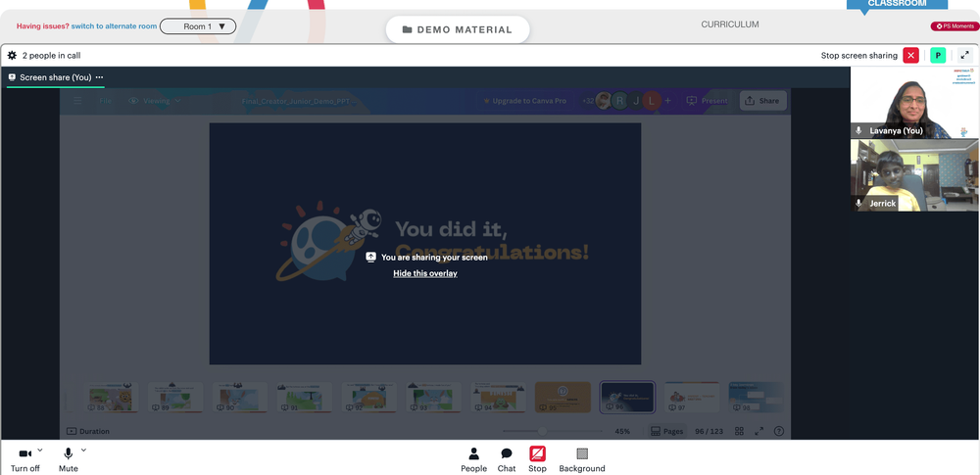
Task: Open the Chat panel
Action: pyautogui.click(x=507, y=459)
